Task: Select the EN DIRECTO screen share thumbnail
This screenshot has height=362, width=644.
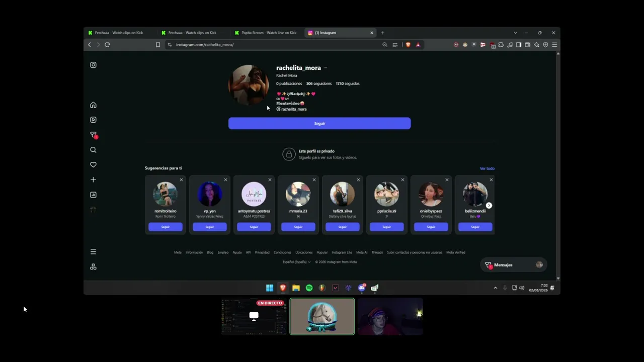Action: 254,316
